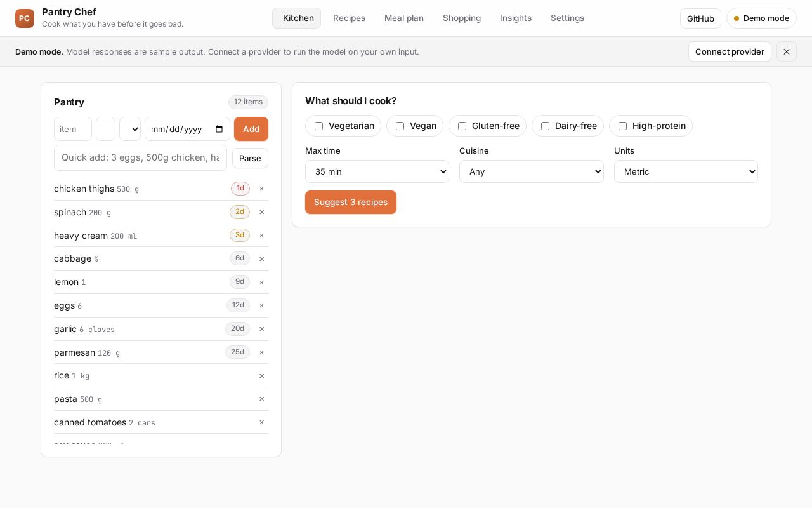Change the Units dropdown
The image size is (812, 508).
(x=686, y=171)
